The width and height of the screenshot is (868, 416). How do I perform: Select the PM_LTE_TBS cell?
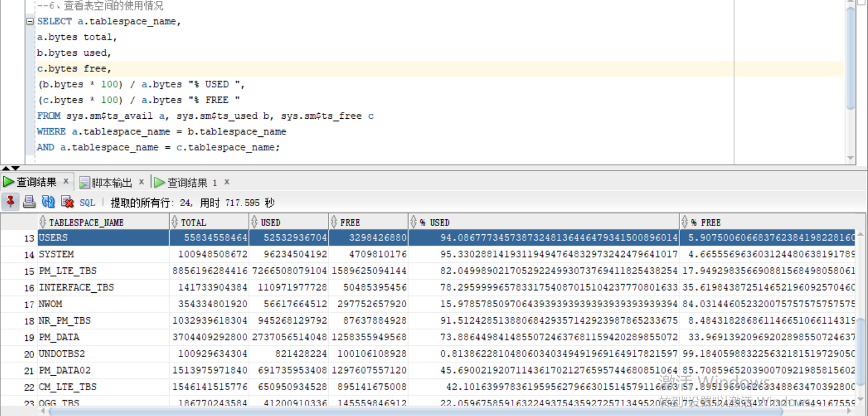click(103, 271)
